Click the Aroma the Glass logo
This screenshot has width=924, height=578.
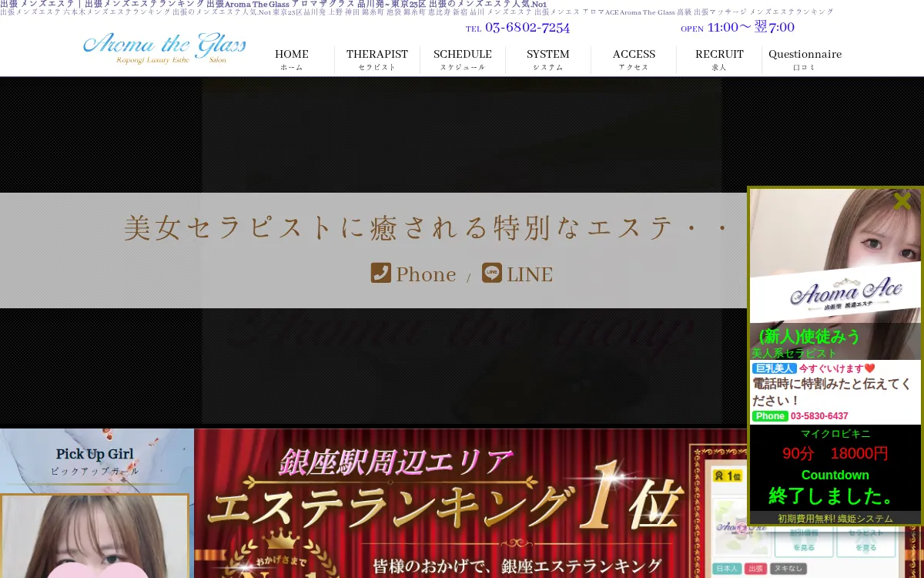(164, 48)
